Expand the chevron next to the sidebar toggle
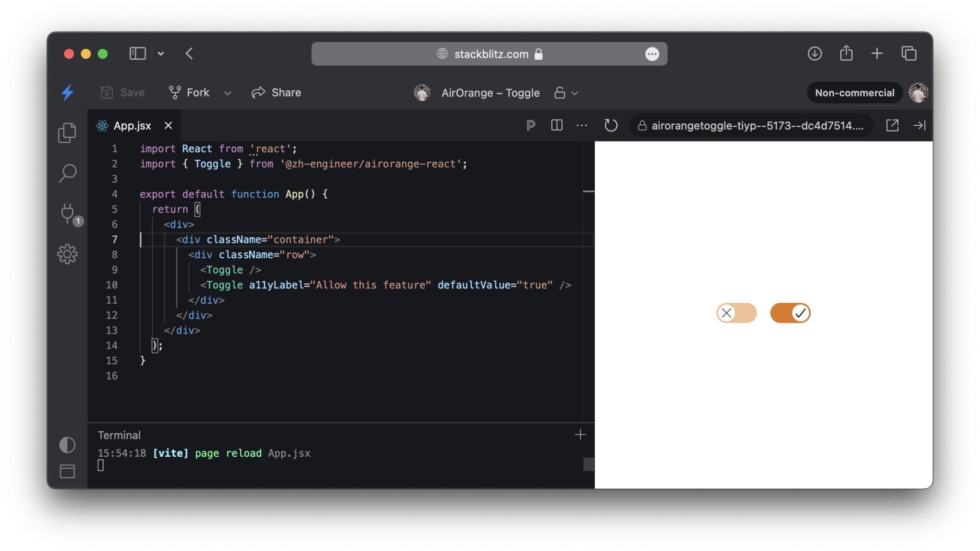Screen dimensions: 980x551 pos(161,54)
